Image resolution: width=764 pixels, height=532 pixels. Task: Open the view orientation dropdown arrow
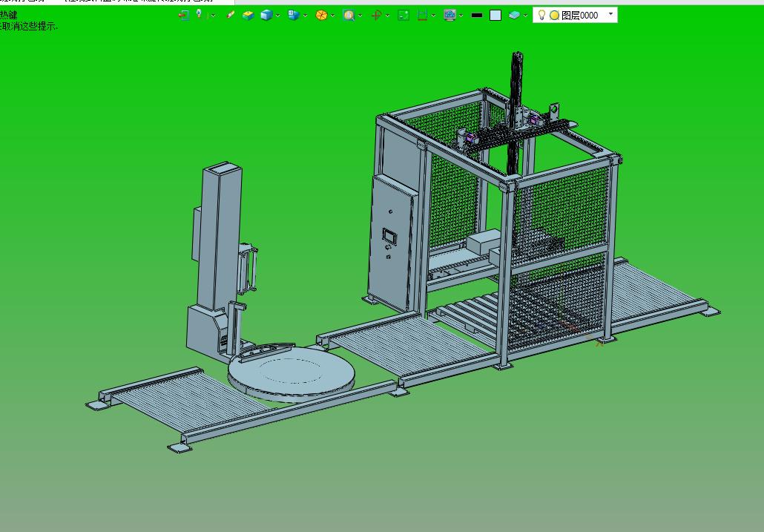tap(305, 16)
